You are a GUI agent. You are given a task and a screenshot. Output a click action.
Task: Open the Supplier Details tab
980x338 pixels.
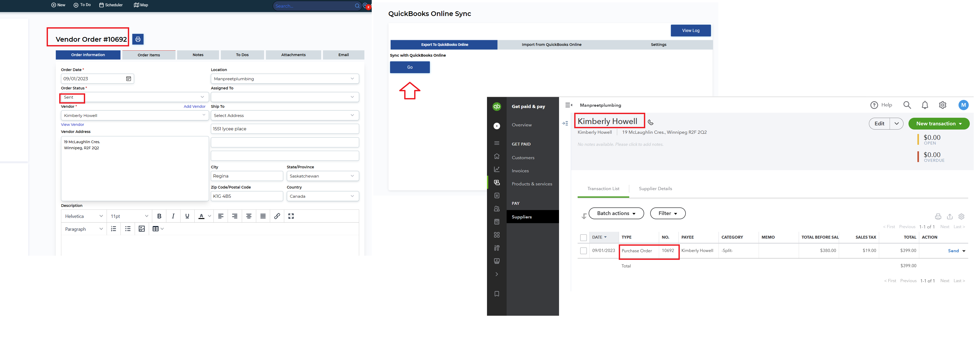[655, 189]
